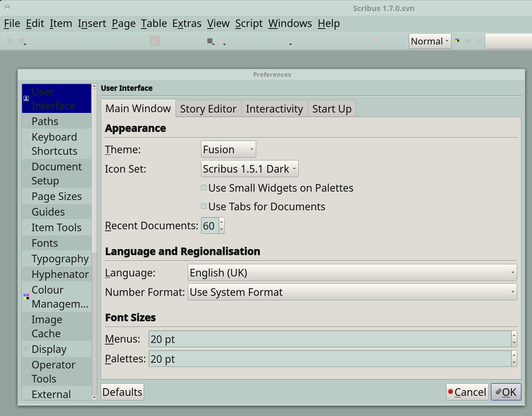Enable Use Tabs for Documents
Image resolution: width=532 pixels, height=416 pixels.
click(x=204, y=206)
